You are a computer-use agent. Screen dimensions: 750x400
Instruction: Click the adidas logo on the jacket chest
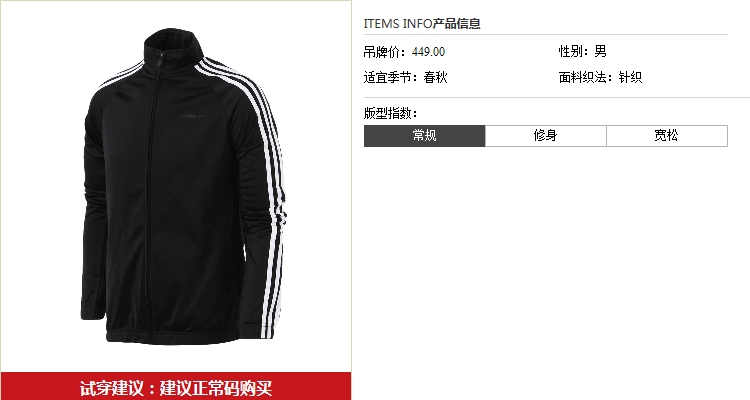pyautogui.click(x=193, y=116)
